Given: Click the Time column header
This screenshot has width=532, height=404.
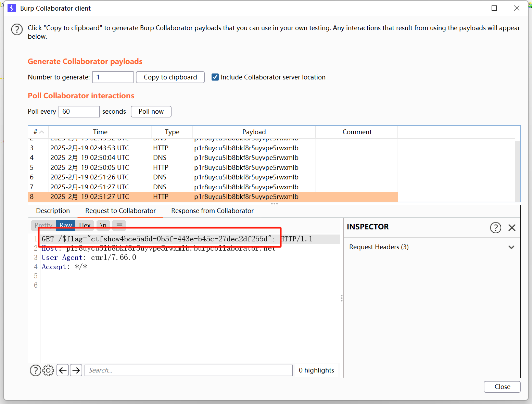Looking at the screenshot, I should coord(100,132).
